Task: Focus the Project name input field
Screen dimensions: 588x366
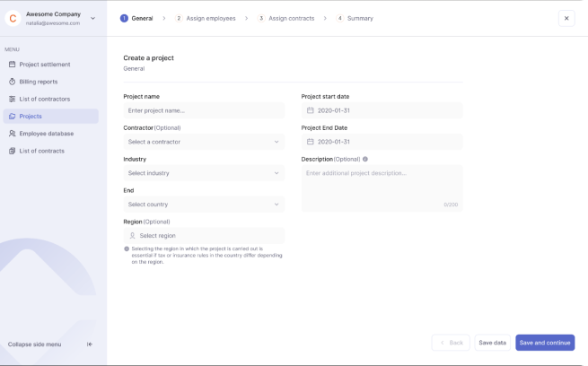Action: 204,110
